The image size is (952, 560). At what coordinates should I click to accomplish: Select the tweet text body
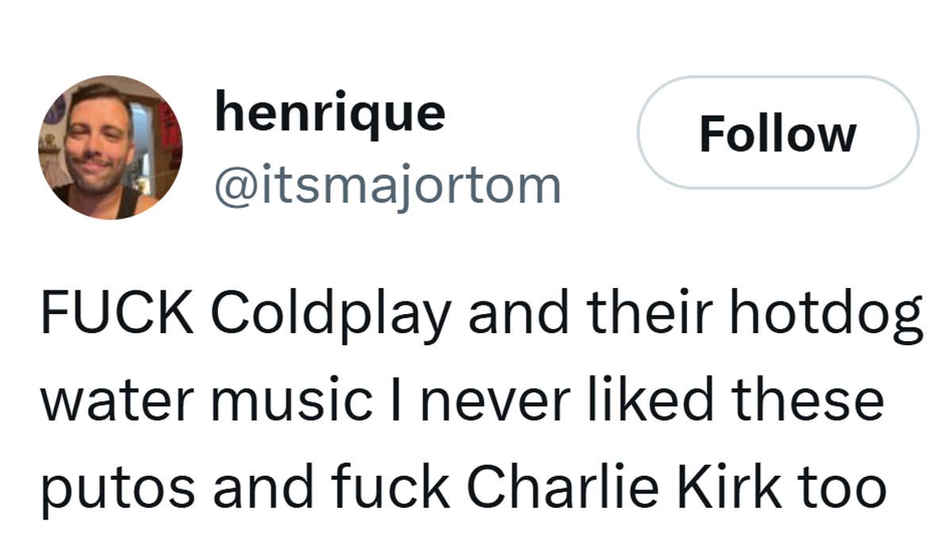(476, 399)
